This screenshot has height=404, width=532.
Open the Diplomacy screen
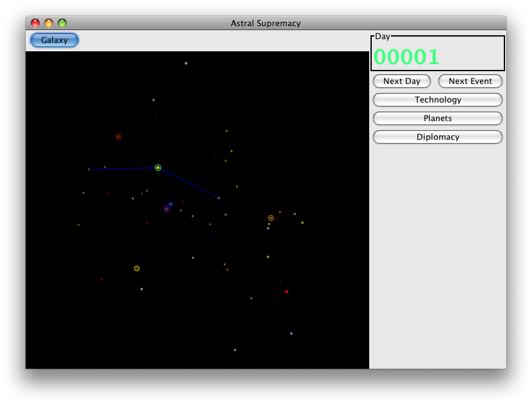click(438, 137)
